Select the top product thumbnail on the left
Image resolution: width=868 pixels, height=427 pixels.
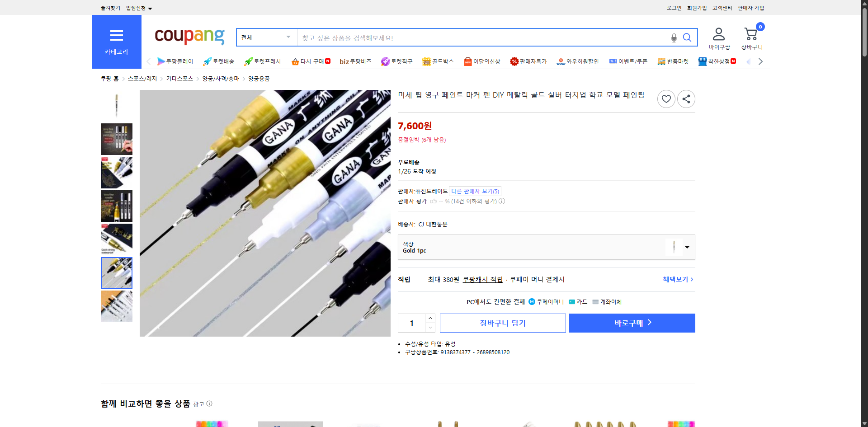click(116, 105)
